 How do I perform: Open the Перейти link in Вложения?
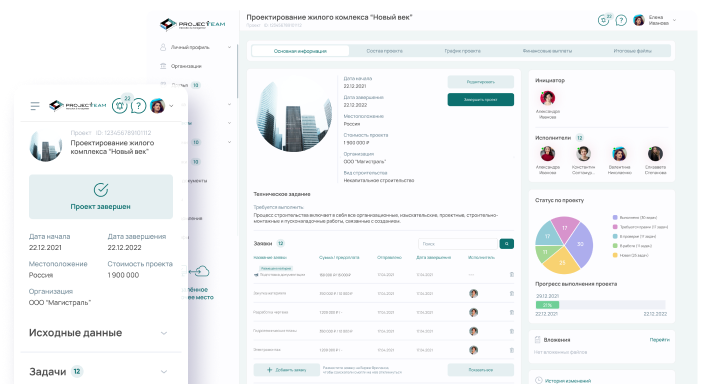[x=660, y=340]
